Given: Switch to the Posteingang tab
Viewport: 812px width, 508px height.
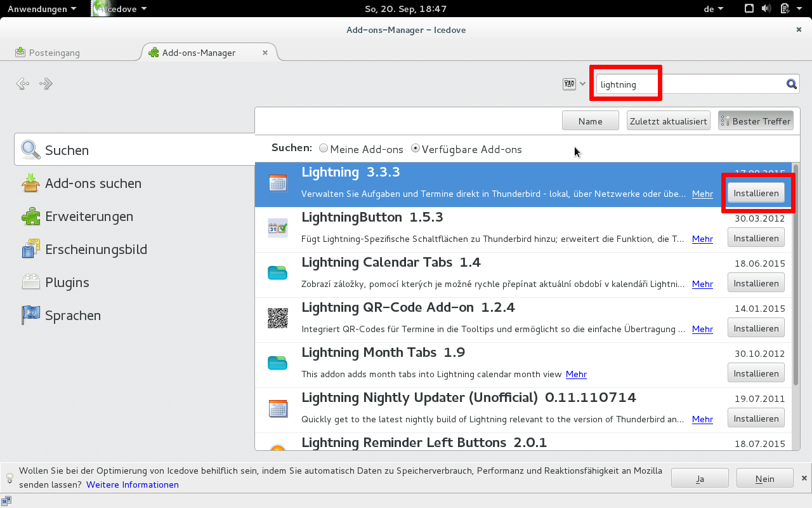Looking at the screenshot, I should click(x=55, y=53).
